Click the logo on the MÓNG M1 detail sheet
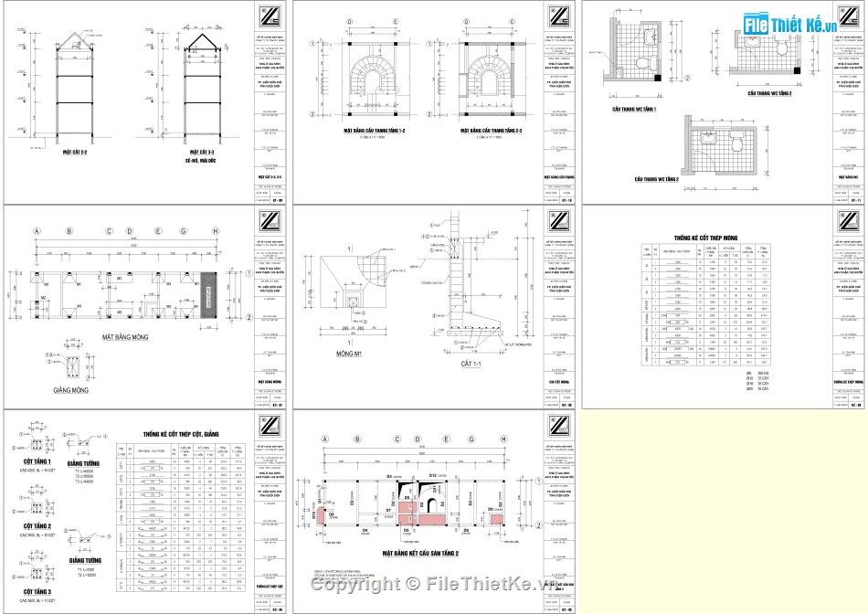 (x=560, y=221)
